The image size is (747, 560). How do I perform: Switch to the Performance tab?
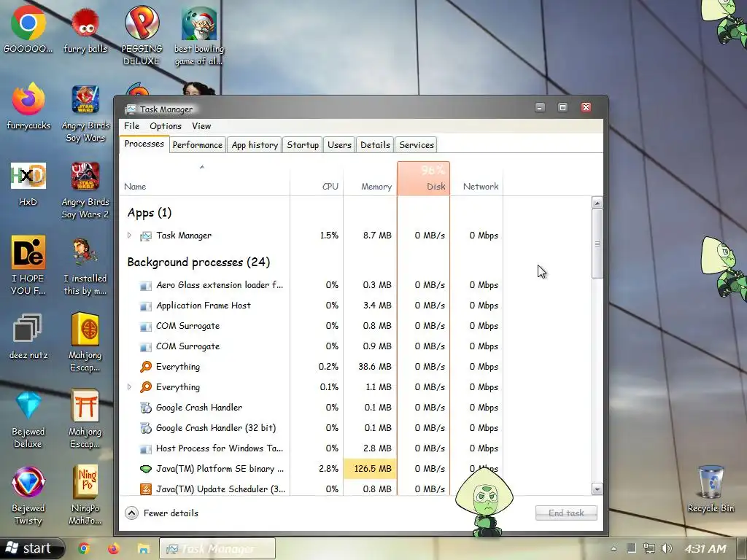tap(197, 145)
